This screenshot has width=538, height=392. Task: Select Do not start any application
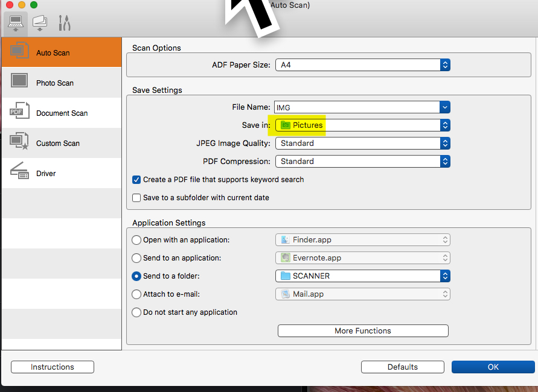pyautogui.click(x=136, y=312)
